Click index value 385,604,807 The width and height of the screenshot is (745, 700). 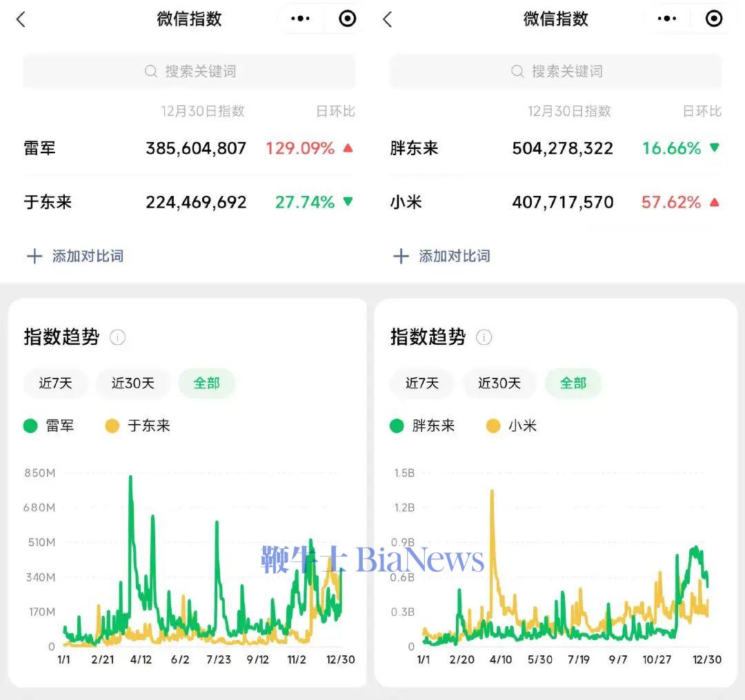pos(196,149)
